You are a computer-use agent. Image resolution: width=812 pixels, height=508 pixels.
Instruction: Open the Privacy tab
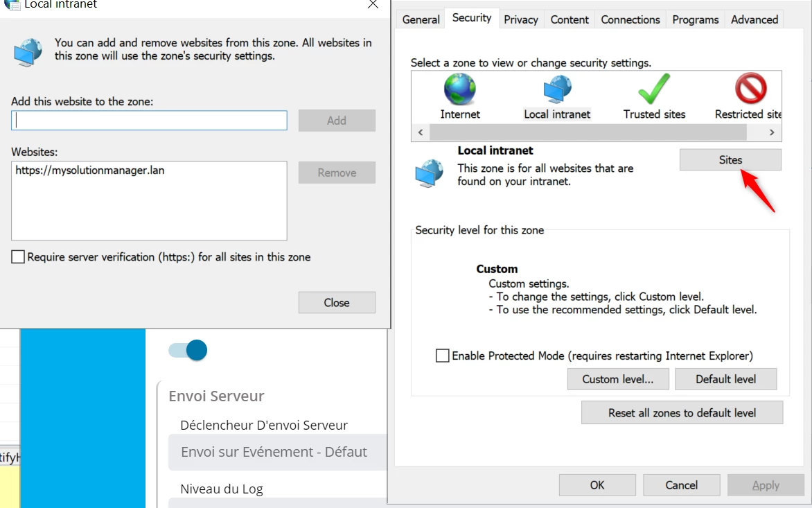tap(521, 19)
